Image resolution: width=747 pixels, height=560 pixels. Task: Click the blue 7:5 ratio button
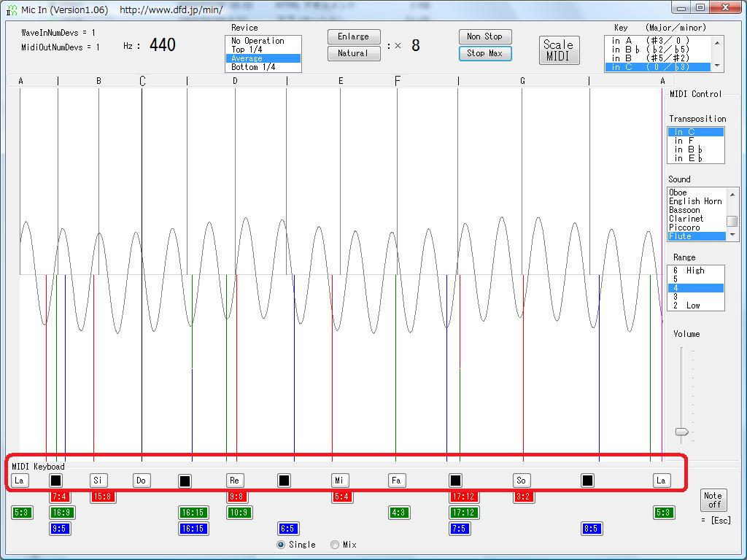coord(460,528)
